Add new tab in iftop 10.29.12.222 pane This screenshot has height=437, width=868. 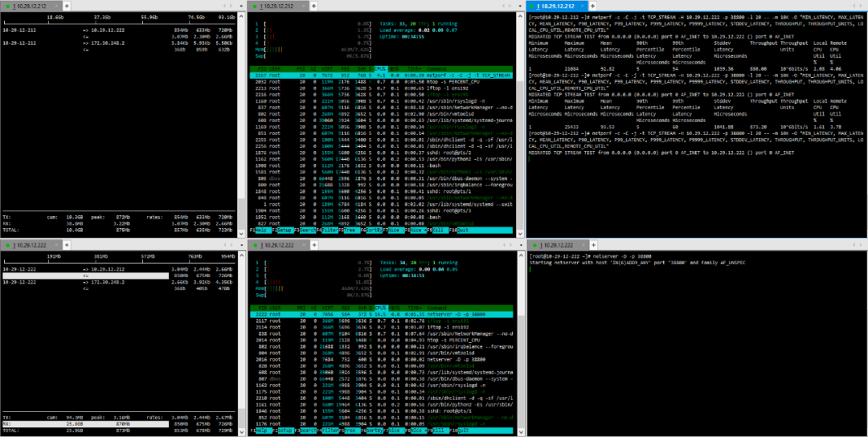coord(67,244)
